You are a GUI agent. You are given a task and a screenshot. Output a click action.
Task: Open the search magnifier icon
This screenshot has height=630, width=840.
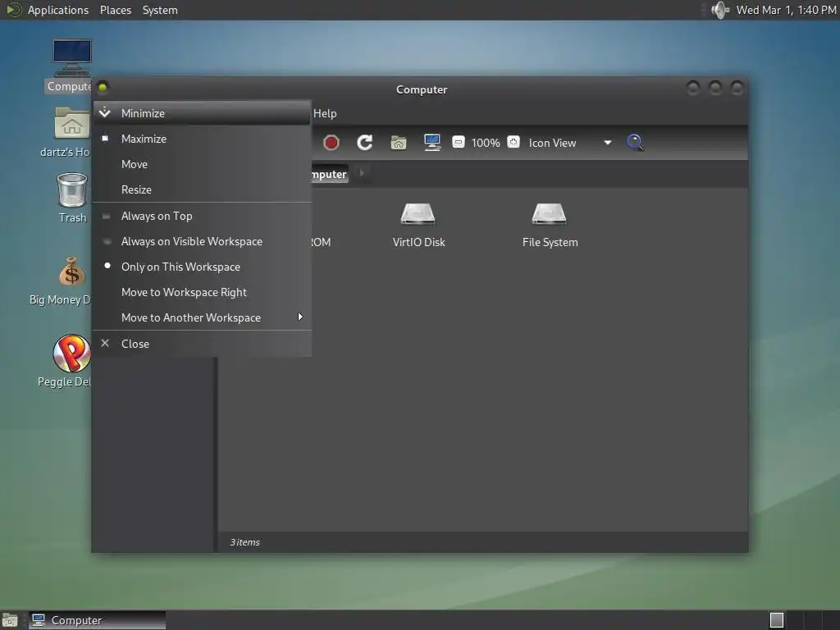click(x=635, y=143)
